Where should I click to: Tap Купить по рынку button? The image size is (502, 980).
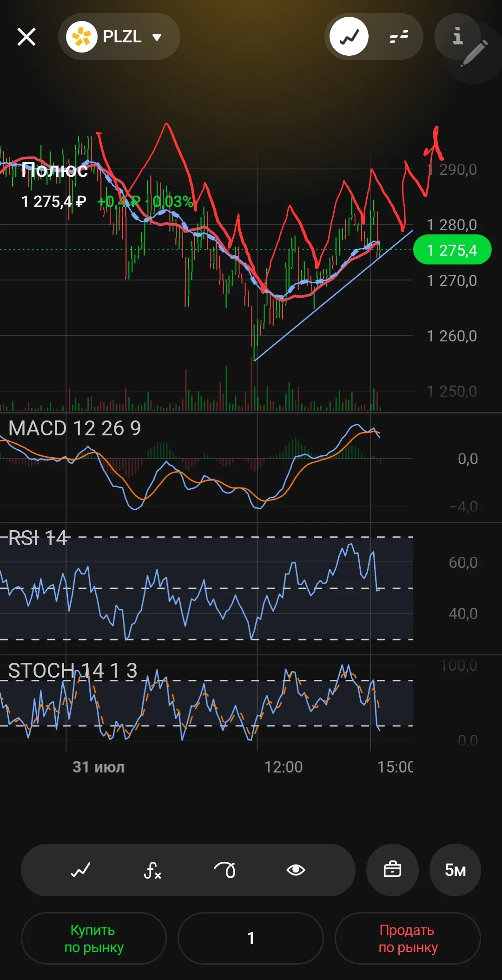[94, 938]
